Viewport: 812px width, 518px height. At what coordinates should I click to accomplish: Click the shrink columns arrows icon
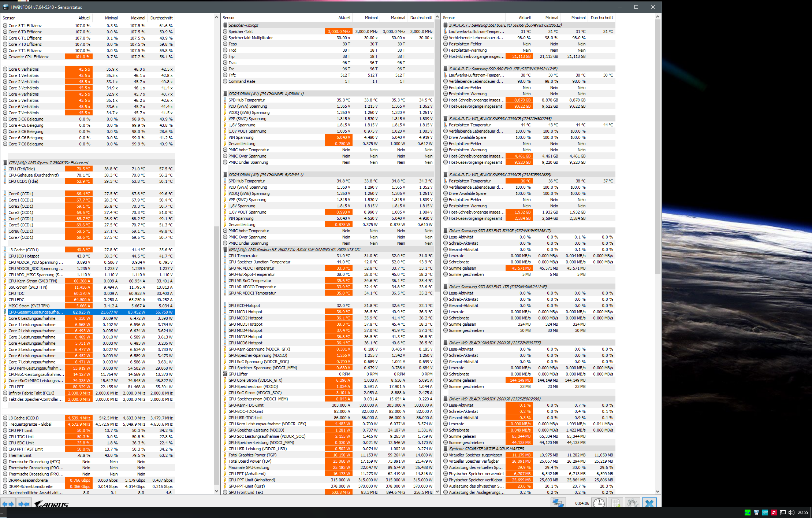coord(24,504)
